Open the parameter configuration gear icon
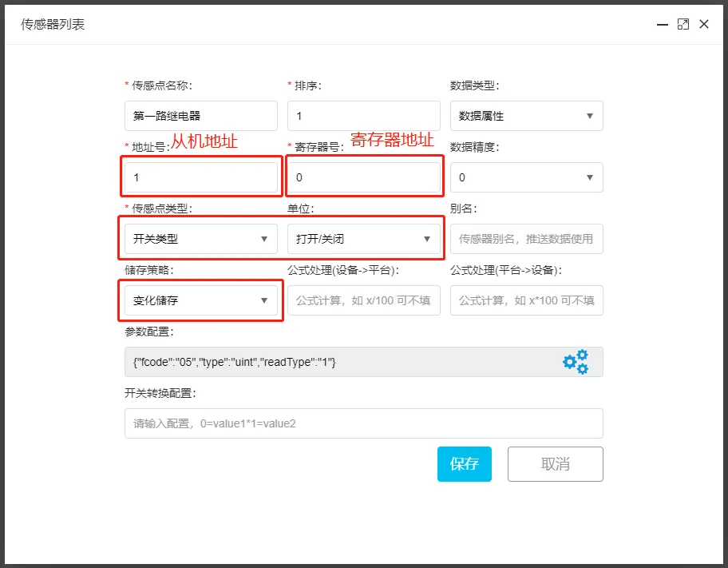The height and width of the screenshot is (568, 728). click(576, 362)
